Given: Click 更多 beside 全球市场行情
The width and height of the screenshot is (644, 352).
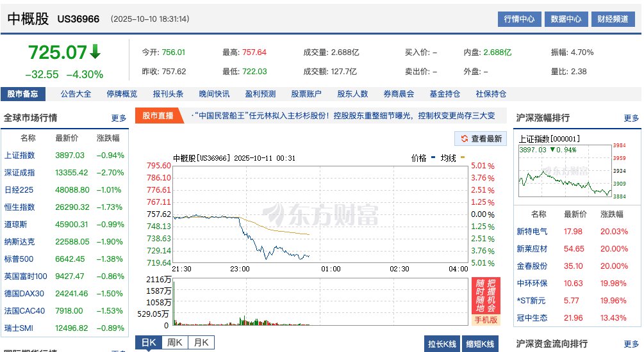Looking at the screenshot, I should (x=119, y=118).
